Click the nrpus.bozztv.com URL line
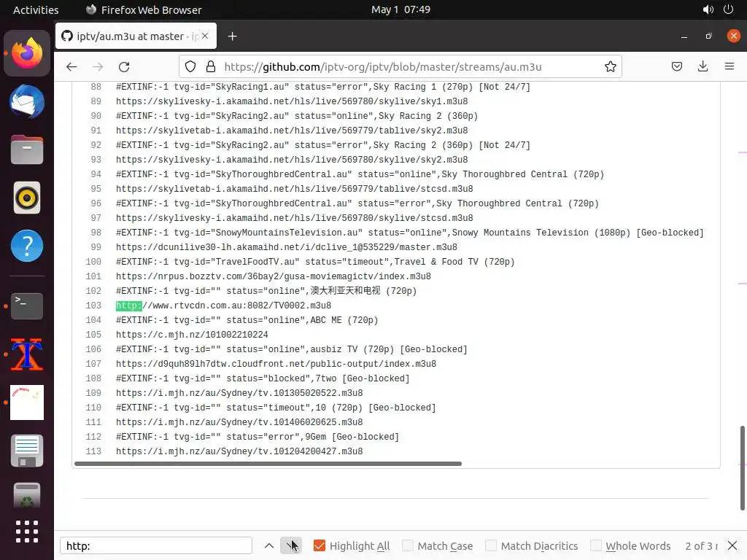 [x=273, y=276]
